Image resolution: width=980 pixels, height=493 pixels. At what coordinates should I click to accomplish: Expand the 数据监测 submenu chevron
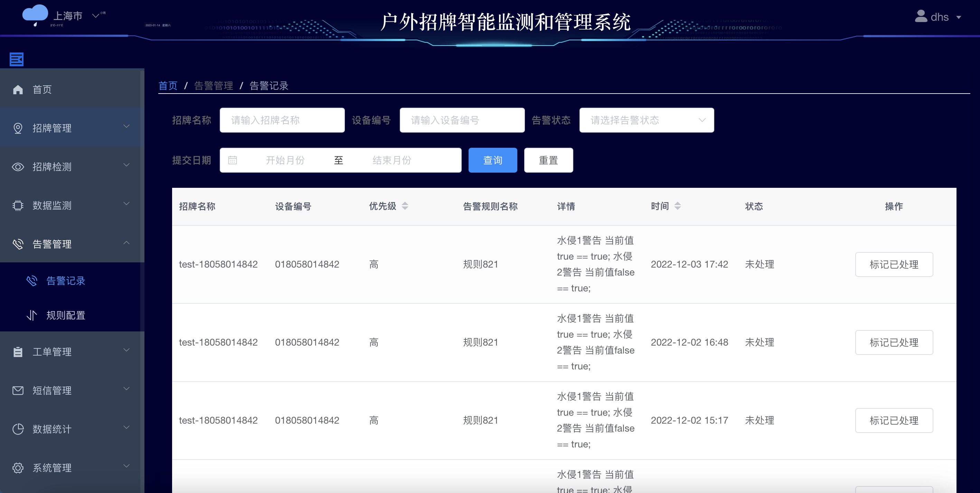tap(127, 204)
